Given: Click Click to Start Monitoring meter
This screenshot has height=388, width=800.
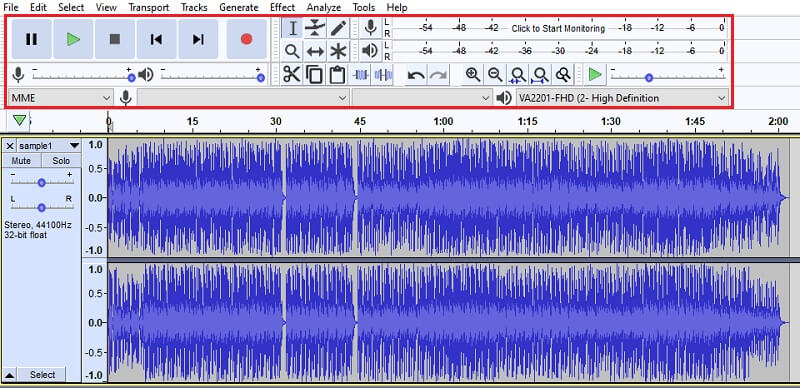Looking at the screenshot, I should [558, 29].
